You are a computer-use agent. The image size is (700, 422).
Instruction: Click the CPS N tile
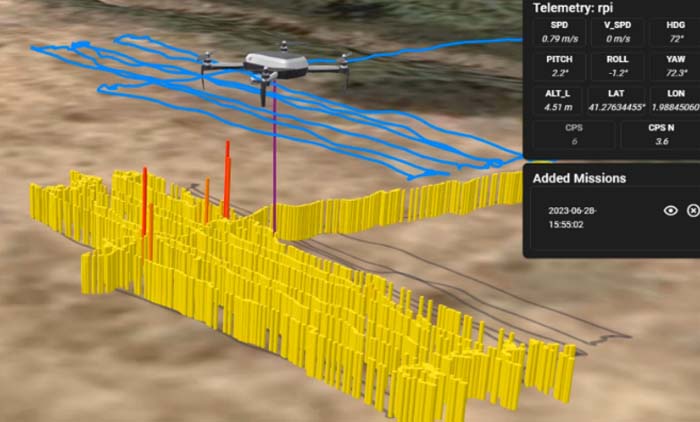[660, 135]
